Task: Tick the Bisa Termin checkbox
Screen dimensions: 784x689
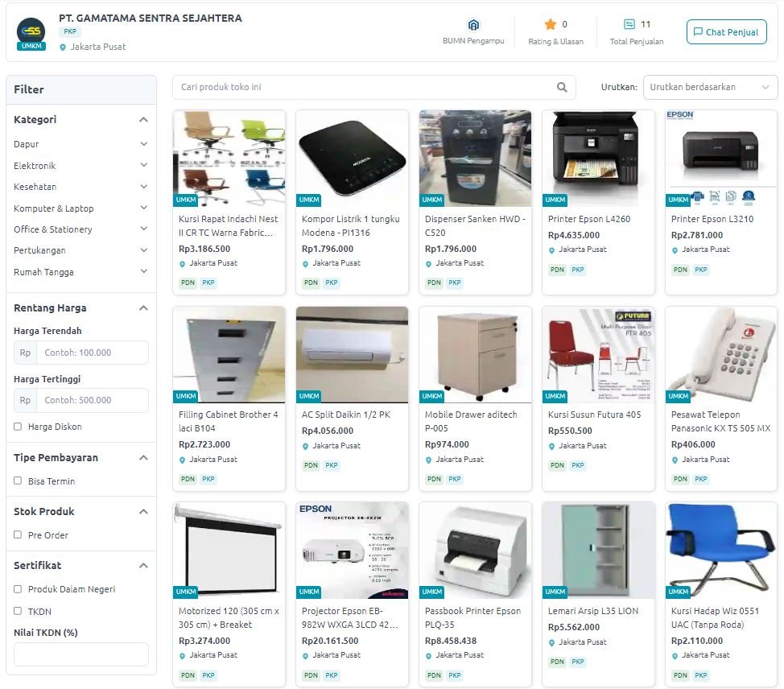Action: 18,481
